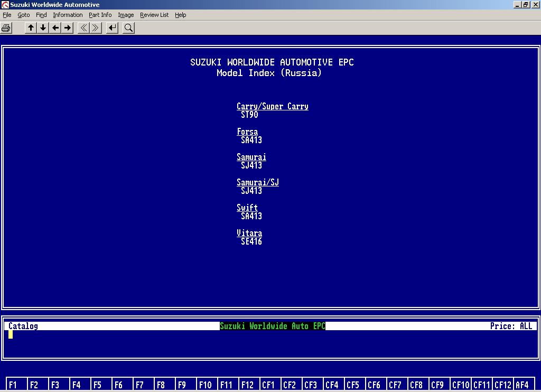Image resolution: width=541 pixels, height=392 pixels.
Task: Click the Up arrow toolbar button
Action: click(x=31, y=28)
